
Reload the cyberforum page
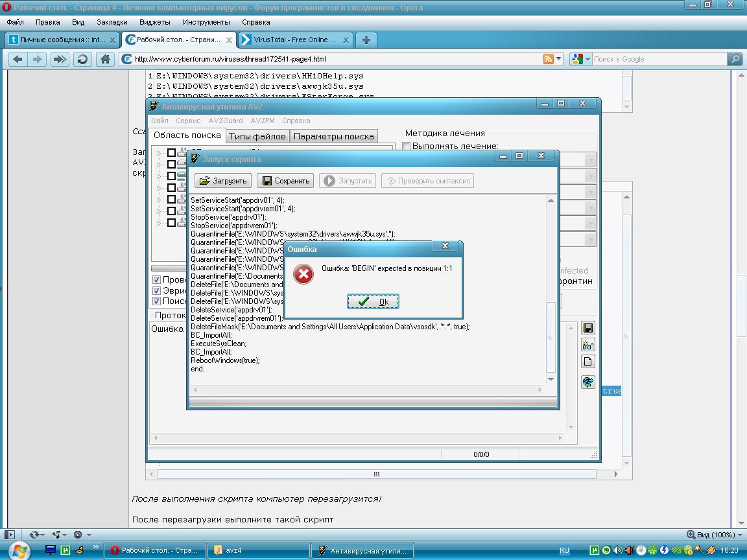point(82,59)
